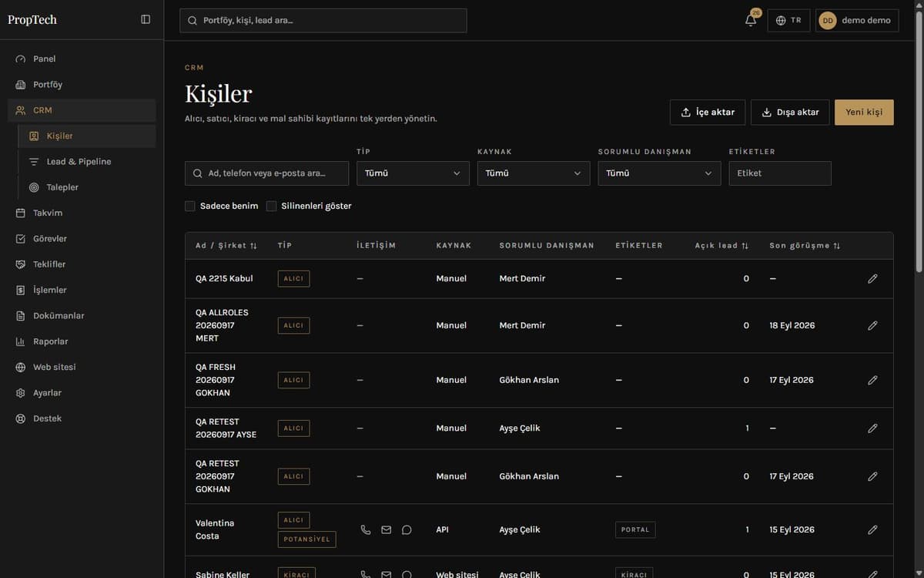Email Valentina Costa via envelope icon
Viewport: 924px width, 578px height.
coord(387,529)
